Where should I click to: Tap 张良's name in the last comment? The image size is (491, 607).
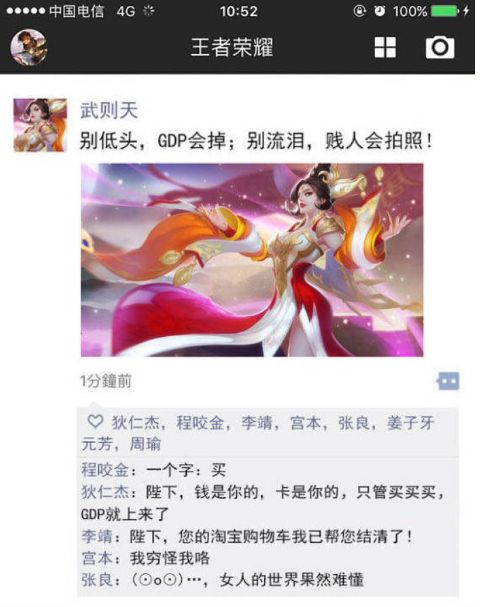pyautogui.click(x=97, y=580)
